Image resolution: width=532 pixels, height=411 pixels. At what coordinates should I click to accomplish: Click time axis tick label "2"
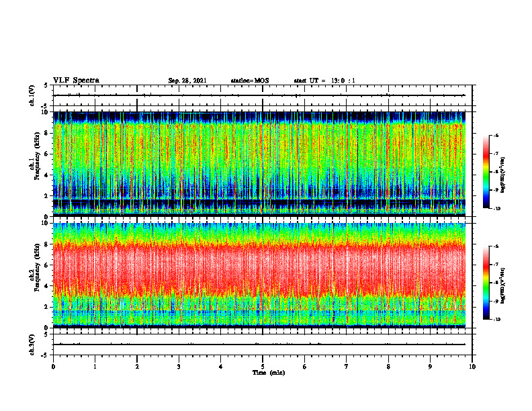tap(137, 367)
